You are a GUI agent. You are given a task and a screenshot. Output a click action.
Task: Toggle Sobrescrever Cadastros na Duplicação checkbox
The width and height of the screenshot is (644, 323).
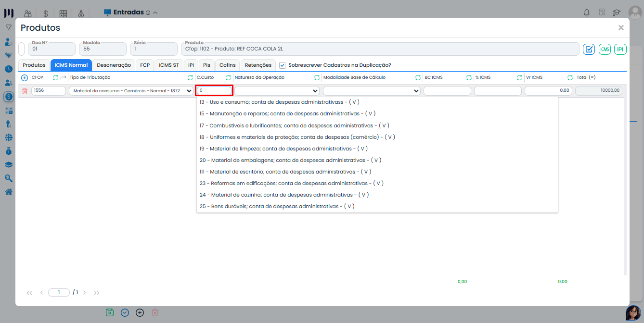(283, 65)
